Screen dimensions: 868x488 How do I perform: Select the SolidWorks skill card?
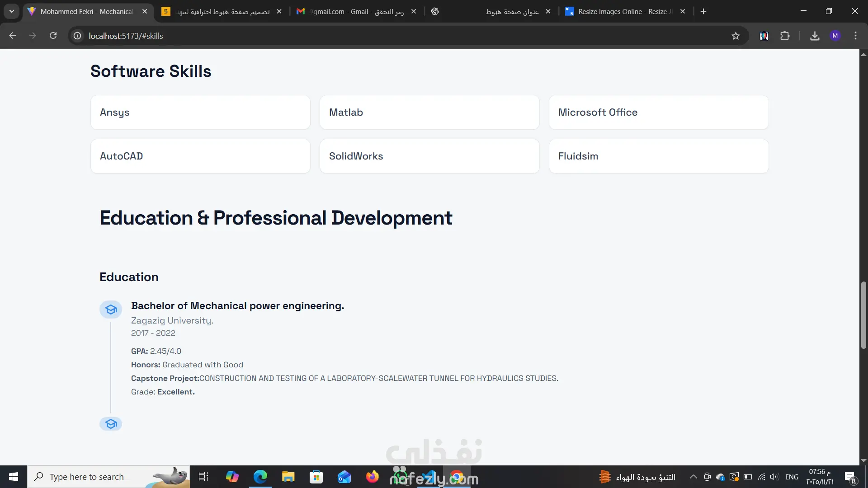click(429, 156)
